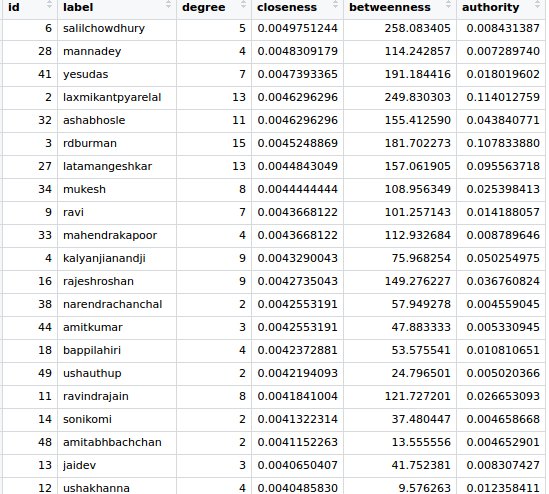The width and height of the screenshot is (549, 494).
Task: Click sort arrows icon in betweenness header
Action: (448, 4)
